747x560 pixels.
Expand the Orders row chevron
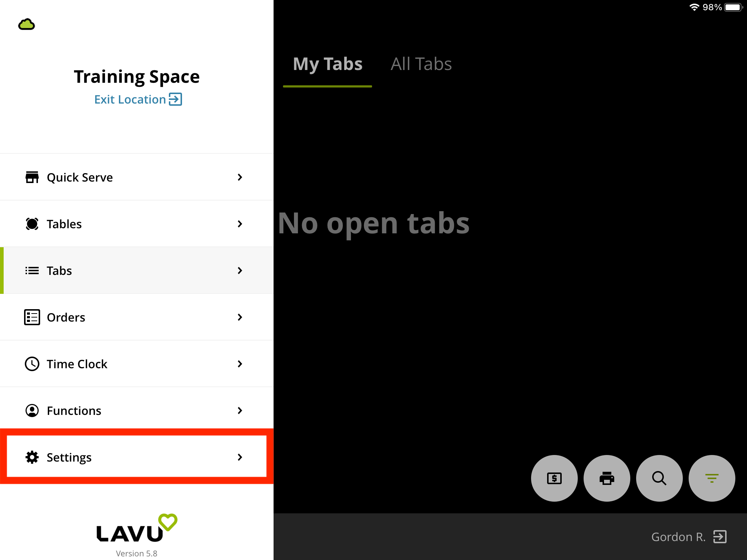(x=240, y=317)
